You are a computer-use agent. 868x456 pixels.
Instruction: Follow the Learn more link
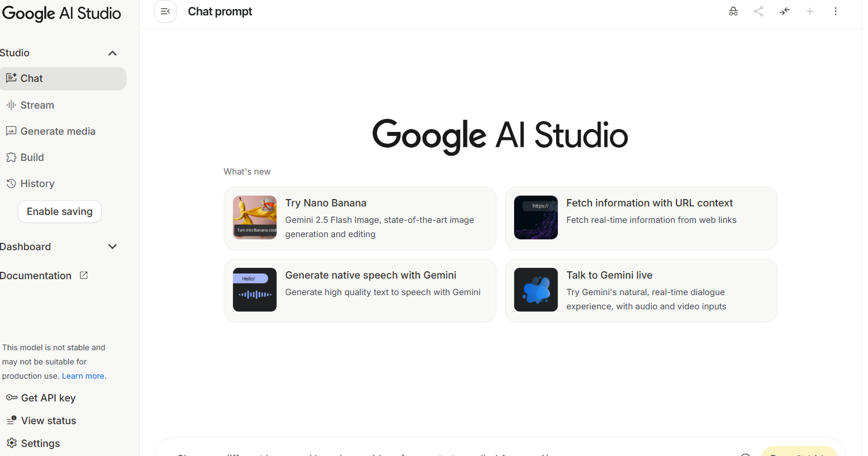(83, 376)
